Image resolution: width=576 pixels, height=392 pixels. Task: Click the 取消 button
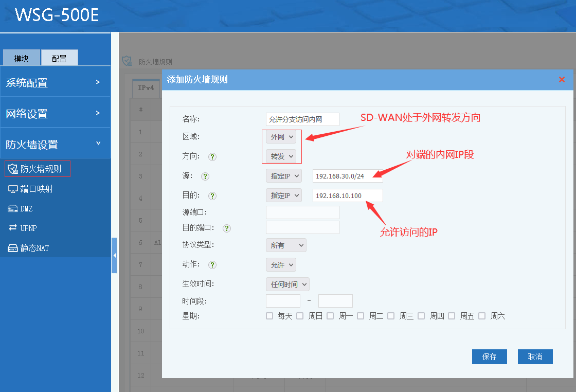tap(535, 357)
